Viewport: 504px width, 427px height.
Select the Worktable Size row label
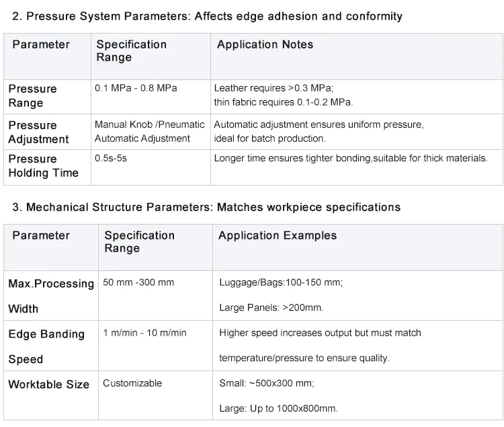(48, 385)
